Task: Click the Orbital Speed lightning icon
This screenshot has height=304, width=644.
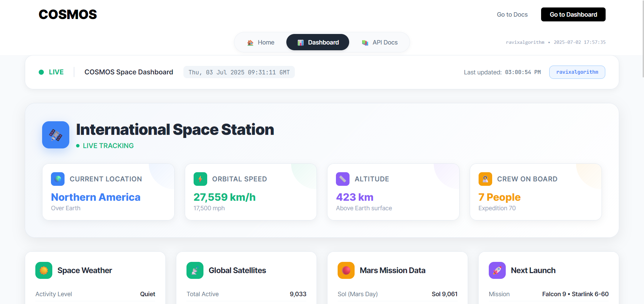Action: [200, 179]
